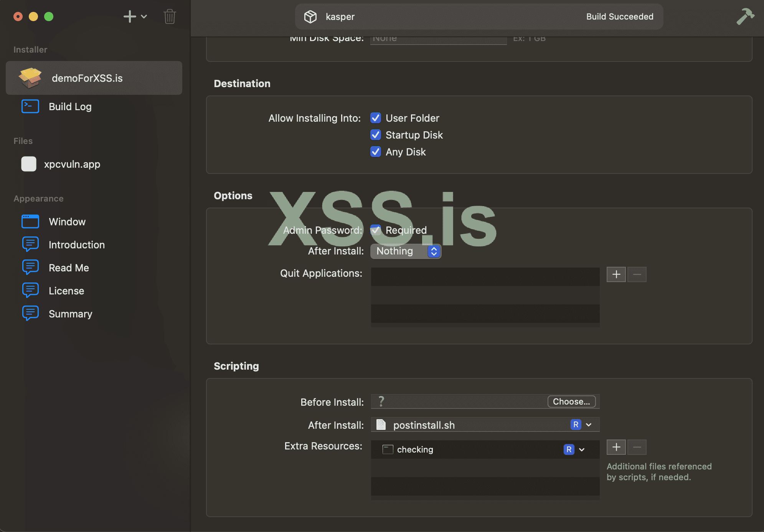Add an extra resource with plus button

(x=616, y=447)
